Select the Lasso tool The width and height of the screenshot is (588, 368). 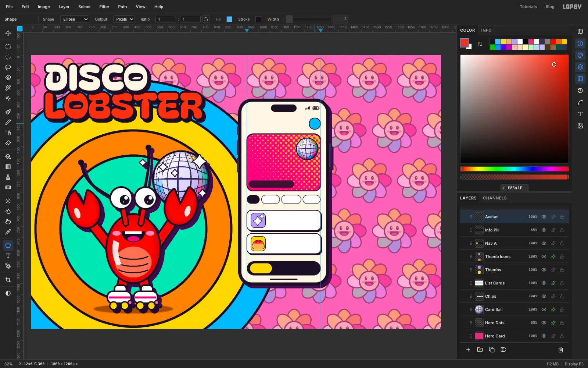[x=8, y=67]
